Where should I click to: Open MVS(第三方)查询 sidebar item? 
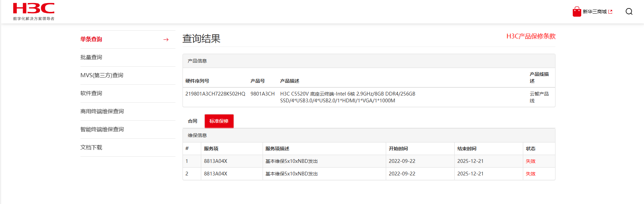point(102,75)
